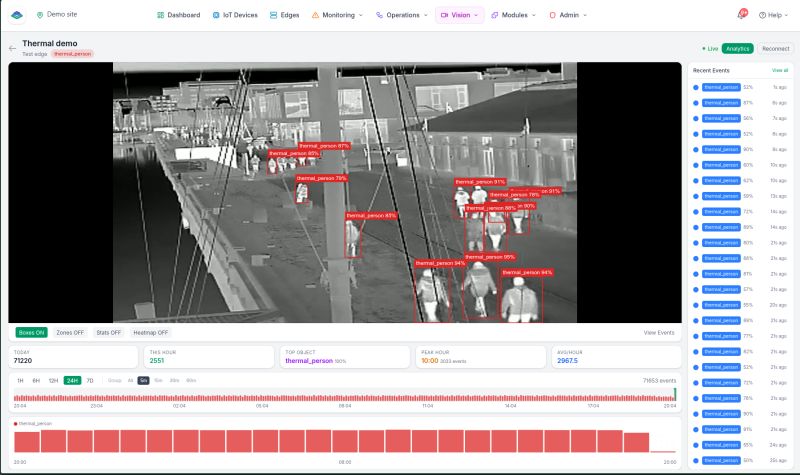Enable the Heatmap overlay
Viewport: 800px width, 475px height.
[151, 333]
